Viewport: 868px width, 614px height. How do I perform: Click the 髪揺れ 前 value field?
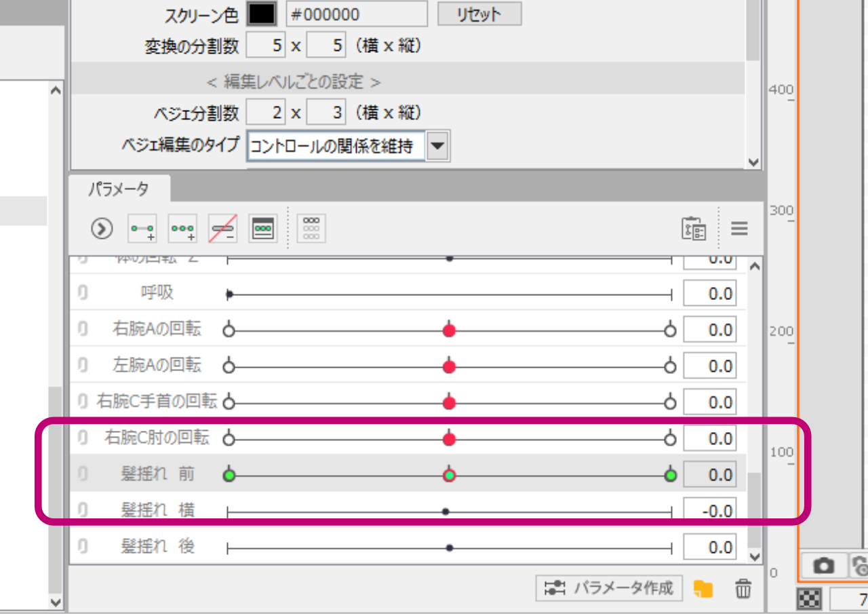click(x=710, y=475)
